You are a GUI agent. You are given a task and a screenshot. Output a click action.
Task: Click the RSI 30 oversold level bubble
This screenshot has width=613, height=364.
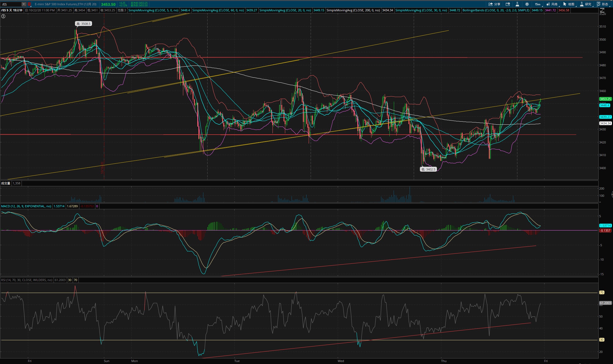pos(602,340)
